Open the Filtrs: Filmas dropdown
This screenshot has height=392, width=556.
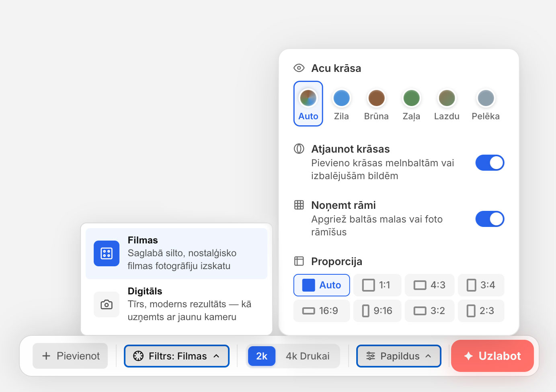pos(176,356)
